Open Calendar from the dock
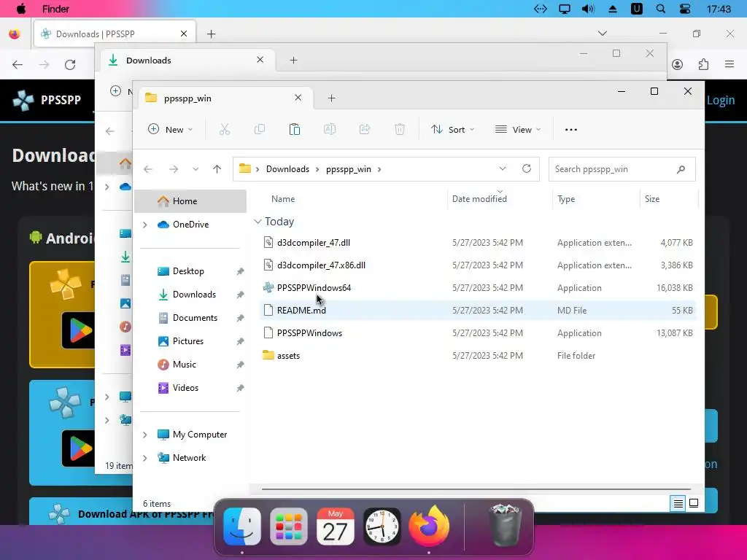The width and height of the screenshot is (747, 560). (336, 526)
